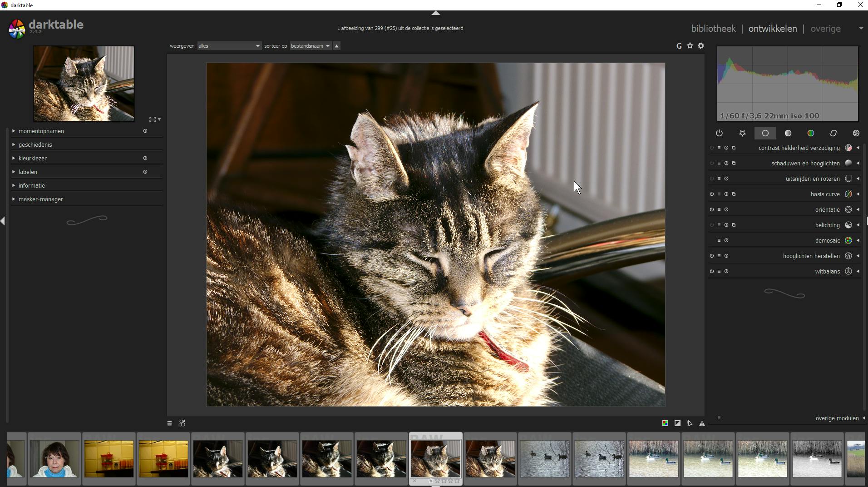The width and height of the screenshot is (868, 487).
Task: Turn off the basis curve module
Action: [712, 194]
